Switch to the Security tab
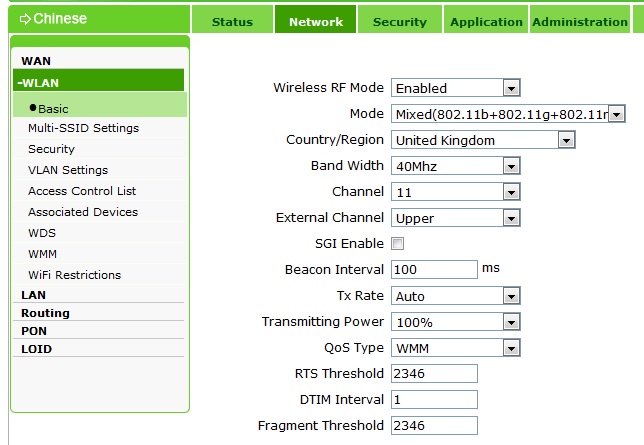 click(399, 21)
